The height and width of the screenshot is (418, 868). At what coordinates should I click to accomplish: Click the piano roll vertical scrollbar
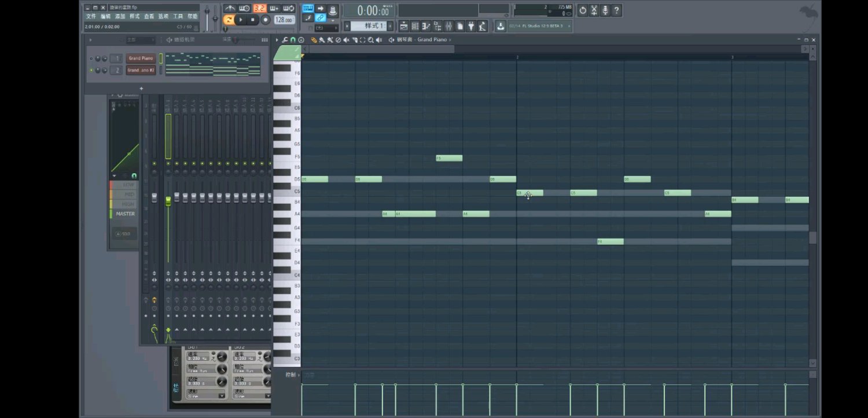[x=812, y=237]
